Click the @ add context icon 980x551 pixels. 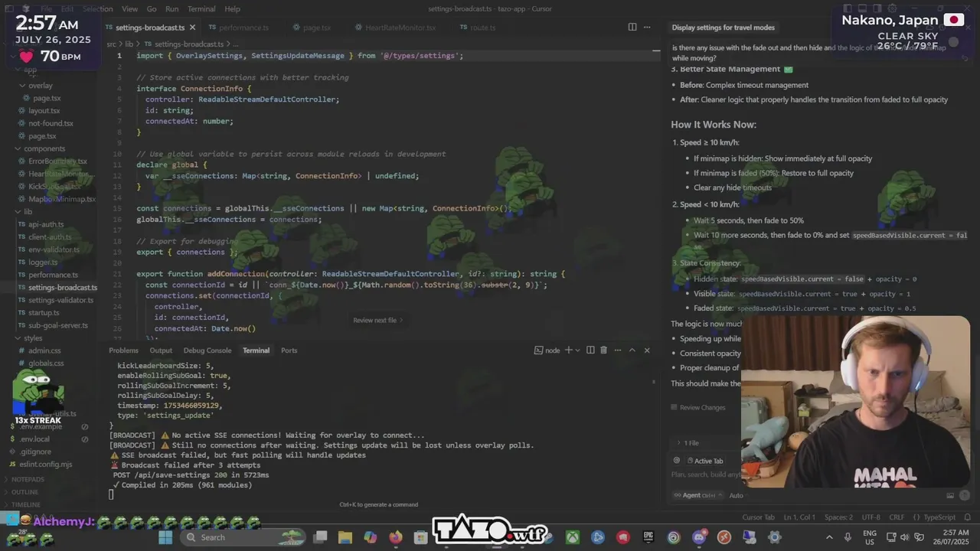676,461
